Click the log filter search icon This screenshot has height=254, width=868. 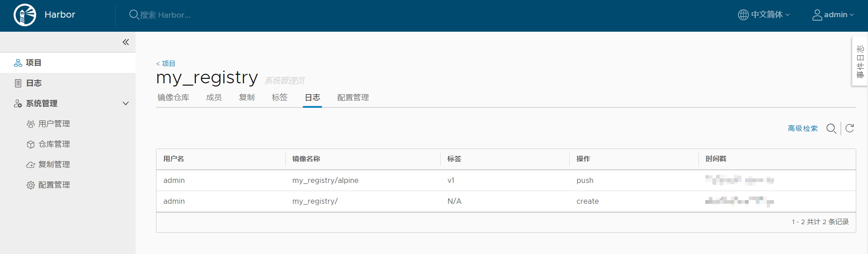tap(831, 129)
